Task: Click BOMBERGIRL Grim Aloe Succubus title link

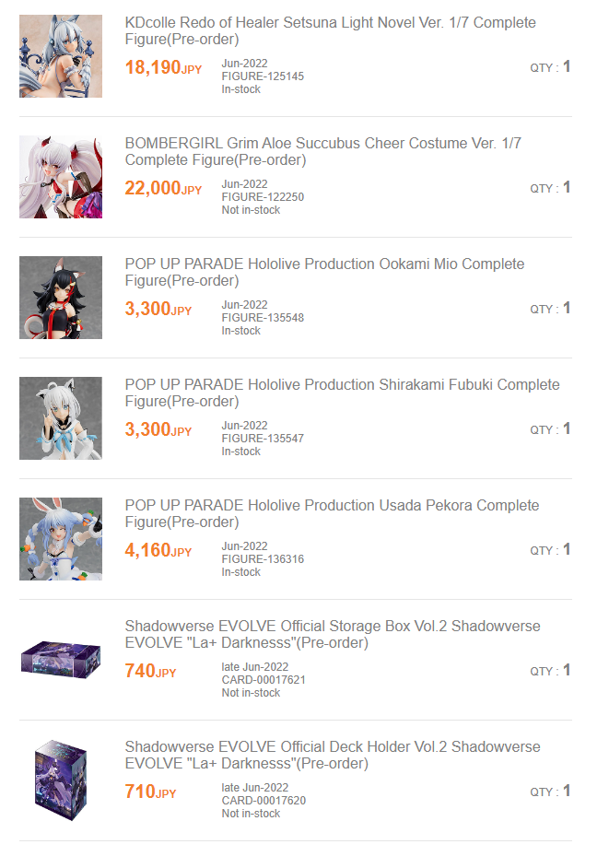Action: point(322,151)
